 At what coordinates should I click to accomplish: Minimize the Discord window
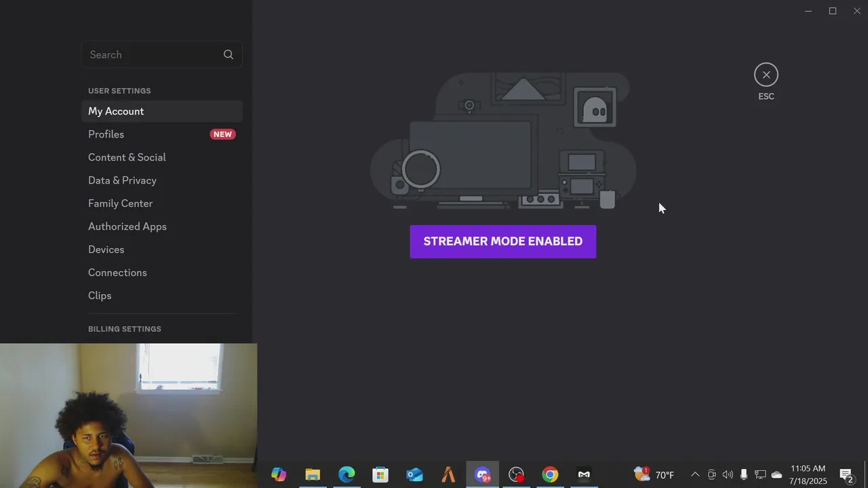[808, 11]
